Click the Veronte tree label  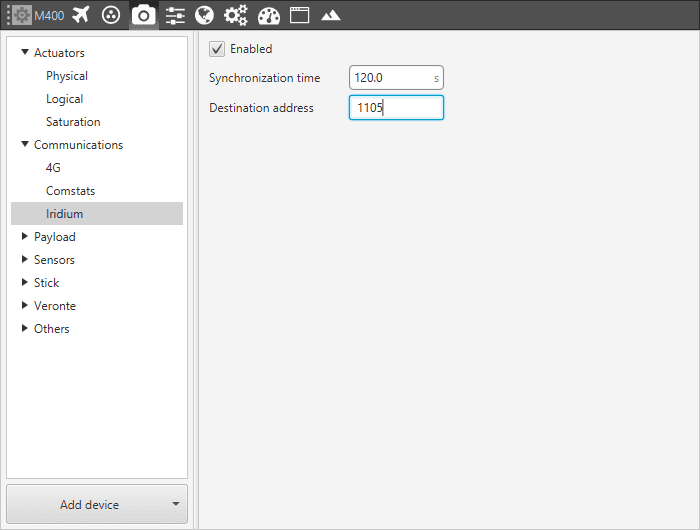click(55, 306)
